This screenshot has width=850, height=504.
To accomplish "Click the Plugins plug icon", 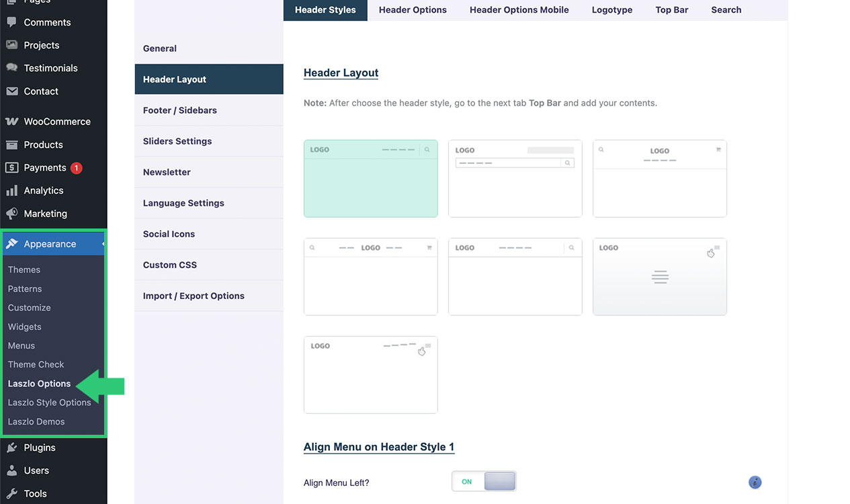I will pos(12,448).
